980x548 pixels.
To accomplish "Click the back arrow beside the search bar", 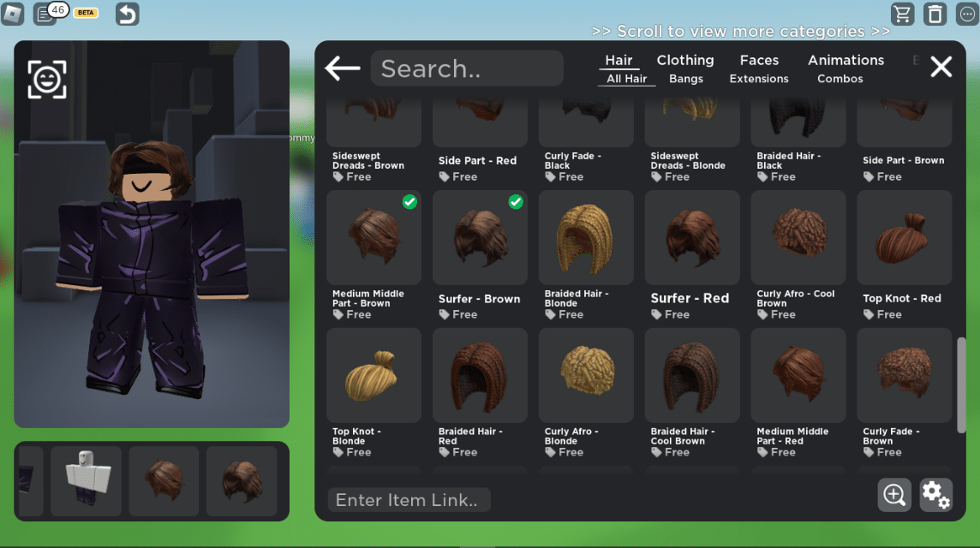I will [x=342, y=68].
